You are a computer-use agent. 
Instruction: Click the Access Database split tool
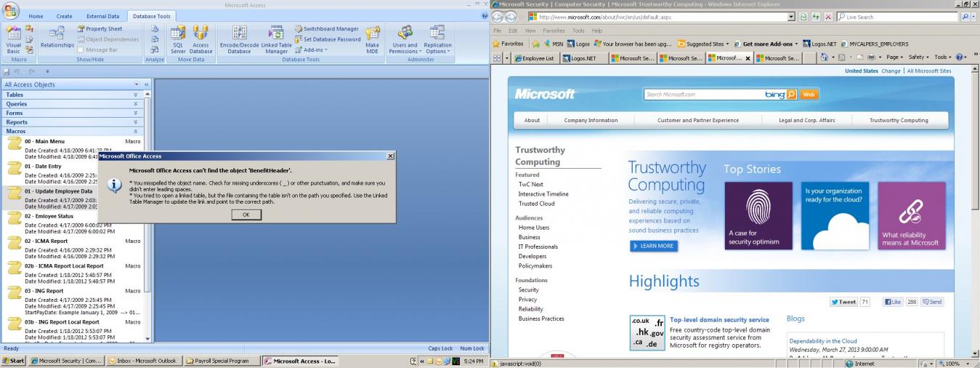click(x=201, y=40)
